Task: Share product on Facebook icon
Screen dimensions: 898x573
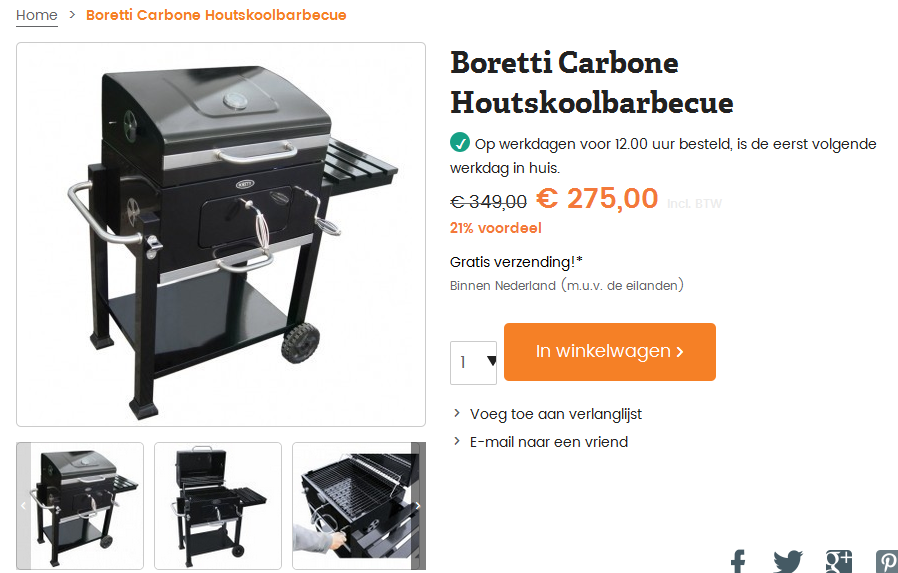Action: coord(738,562)
